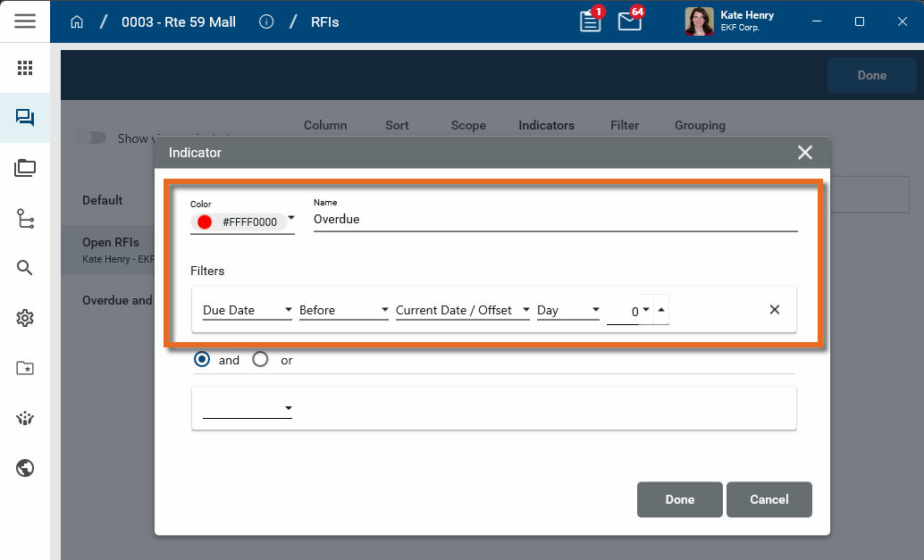Expand the Due Date field dropdown
Screen dimensions: 924x560
[248, 310]
